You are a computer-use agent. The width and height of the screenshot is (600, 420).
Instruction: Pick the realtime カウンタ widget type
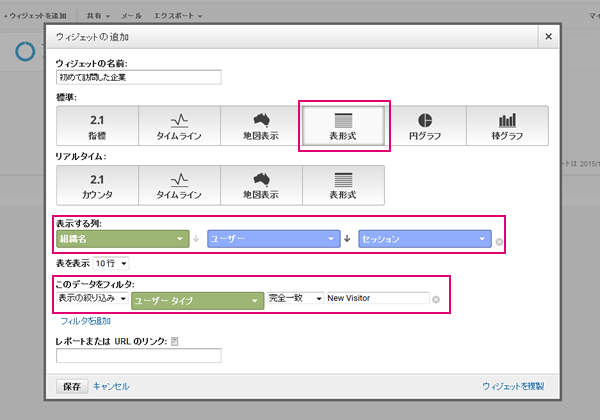pos(98,184)
